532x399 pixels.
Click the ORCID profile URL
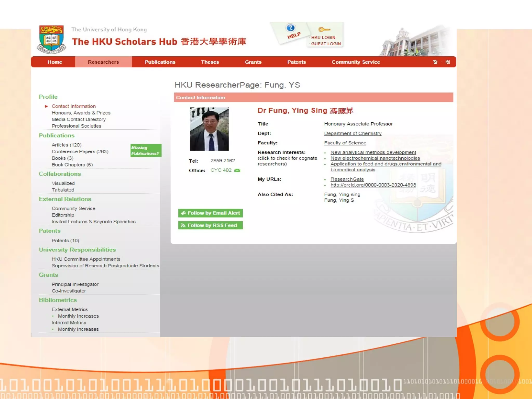373,185
